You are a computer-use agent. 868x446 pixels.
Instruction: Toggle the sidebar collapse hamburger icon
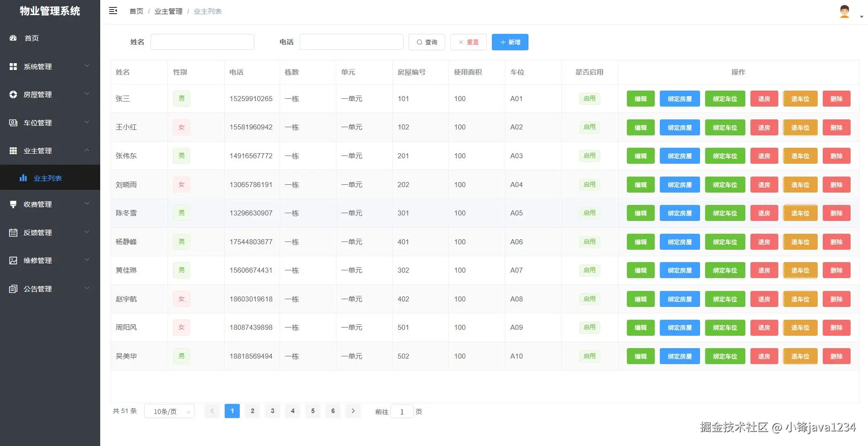tap(113, 11)
